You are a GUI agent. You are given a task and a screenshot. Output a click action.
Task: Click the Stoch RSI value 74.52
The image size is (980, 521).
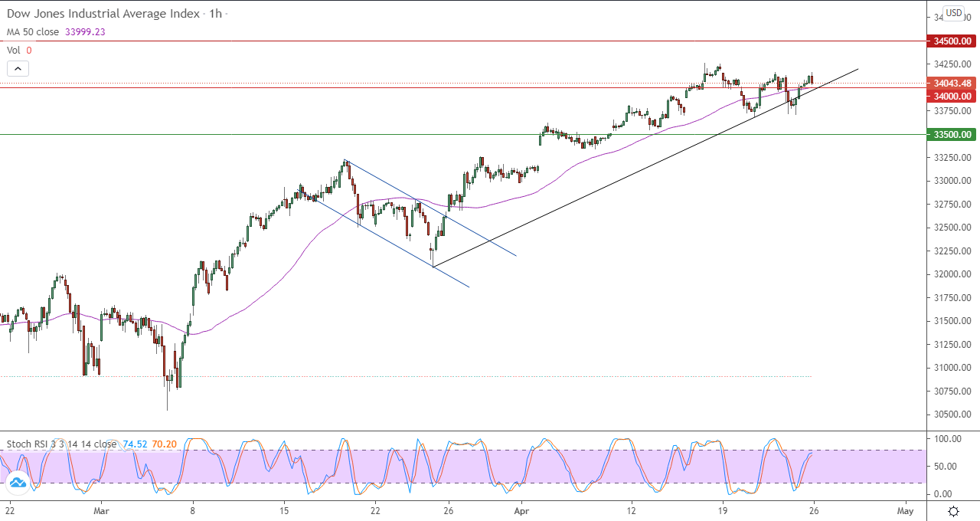point(133,444)
